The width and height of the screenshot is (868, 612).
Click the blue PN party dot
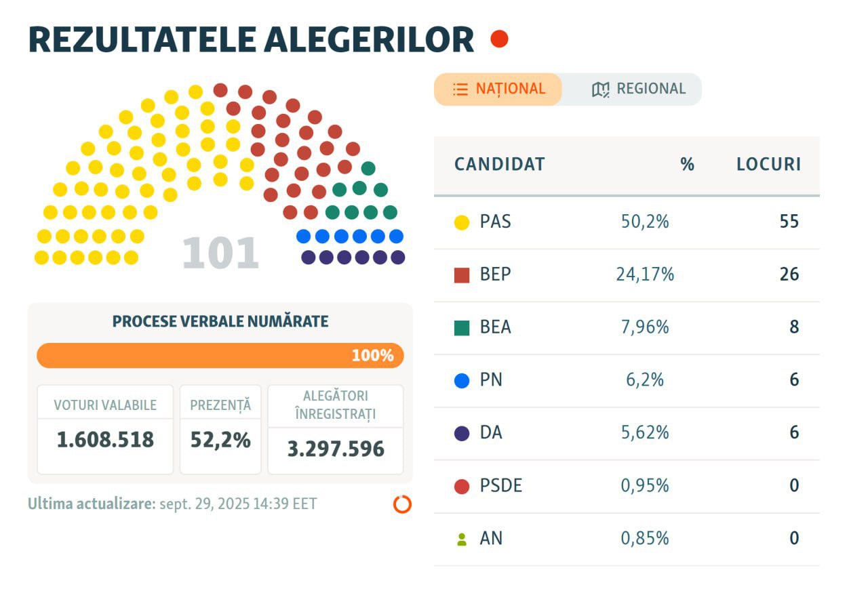[x=462, y=380]
